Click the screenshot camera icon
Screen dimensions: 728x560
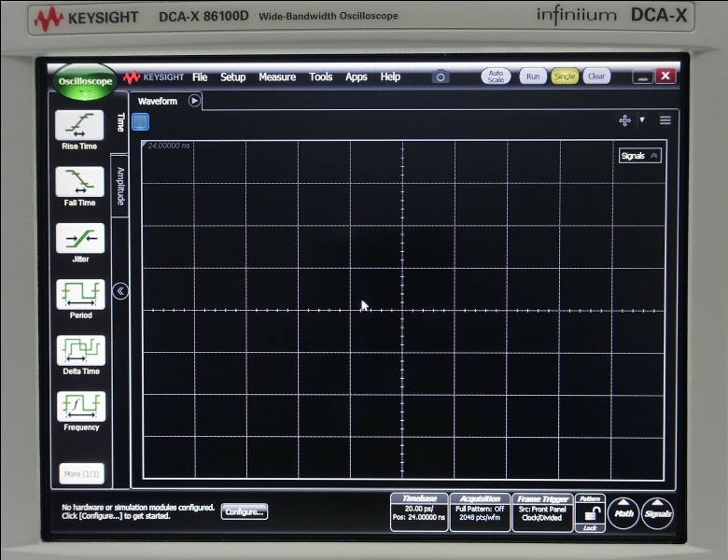[x=441, y=77]
